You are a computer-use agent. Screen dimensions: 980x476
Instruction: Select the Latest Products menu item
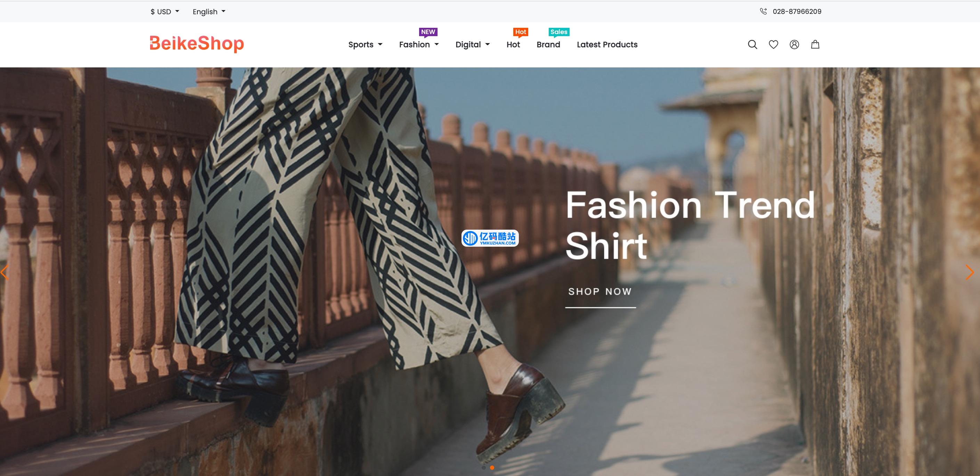607,44
